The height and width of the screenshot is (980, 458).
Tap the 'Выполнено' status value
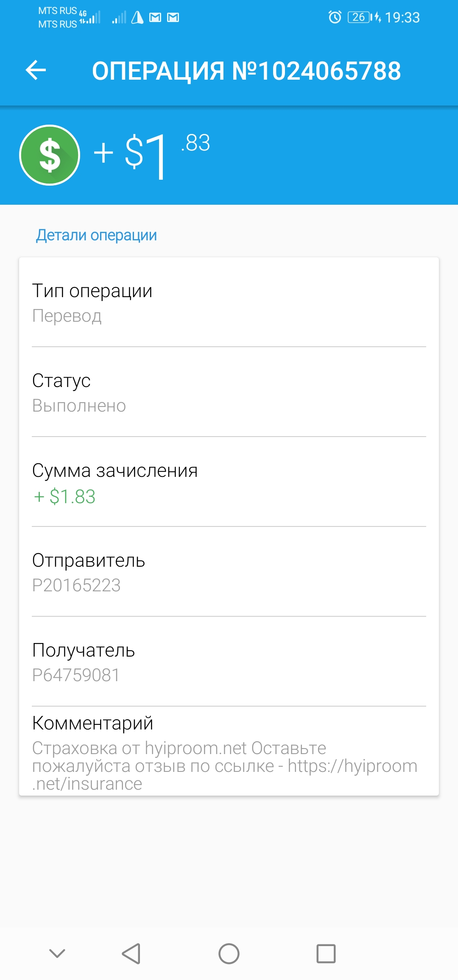point(79,406)
